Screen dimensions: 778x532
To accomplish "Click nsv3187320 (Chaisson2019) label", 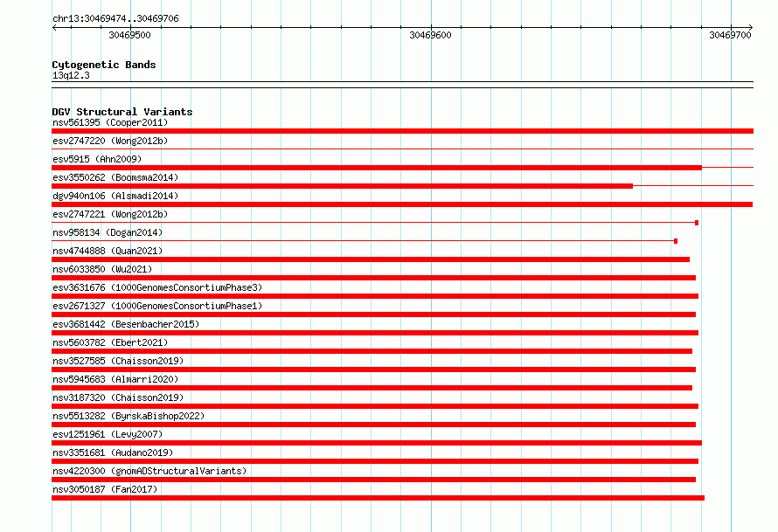I will pyautogui.click(x=118, y=397).
